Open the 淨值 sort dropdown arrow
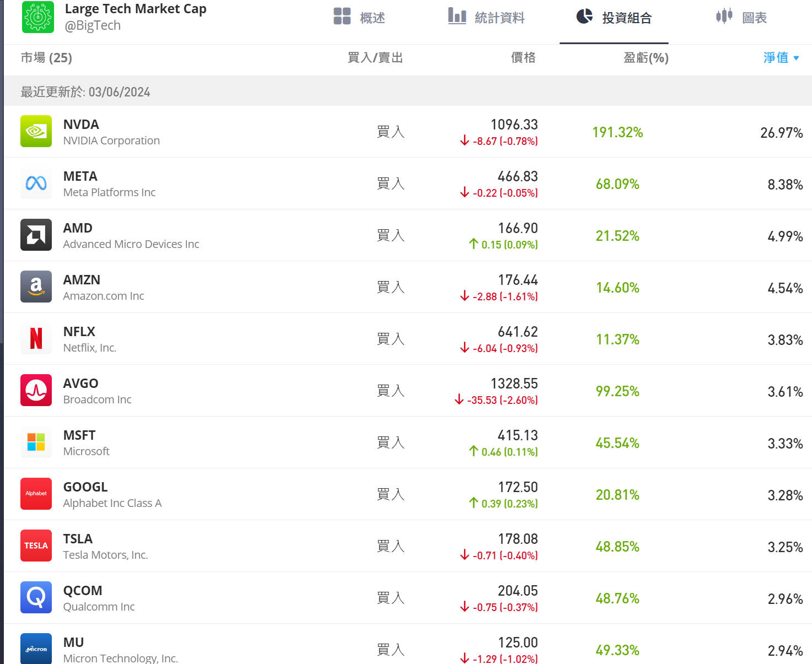This screenshot has width=812, height=664. (x=796, y=58)
